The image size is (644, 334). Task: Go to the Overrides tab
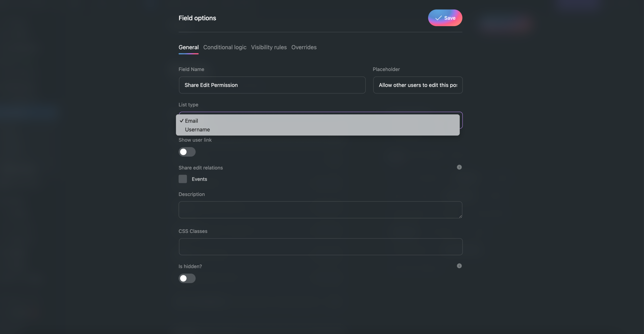304,47
